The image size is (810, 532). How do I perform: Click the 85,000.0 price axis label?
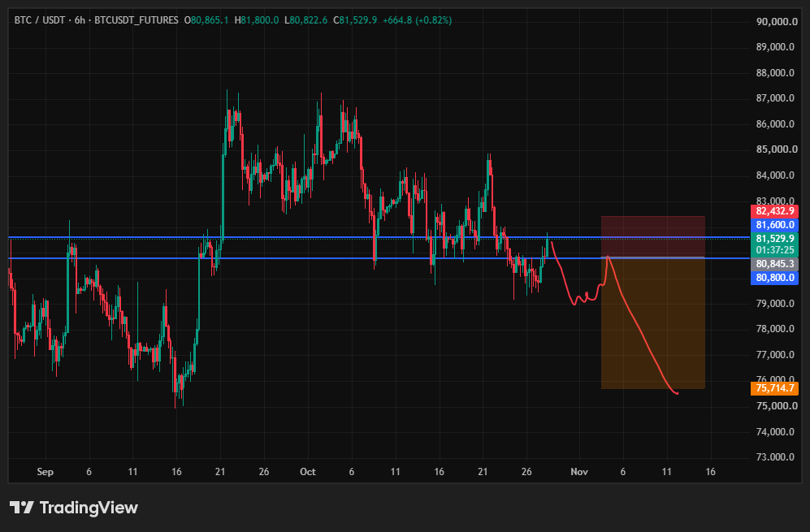click(x=775, y=149)
